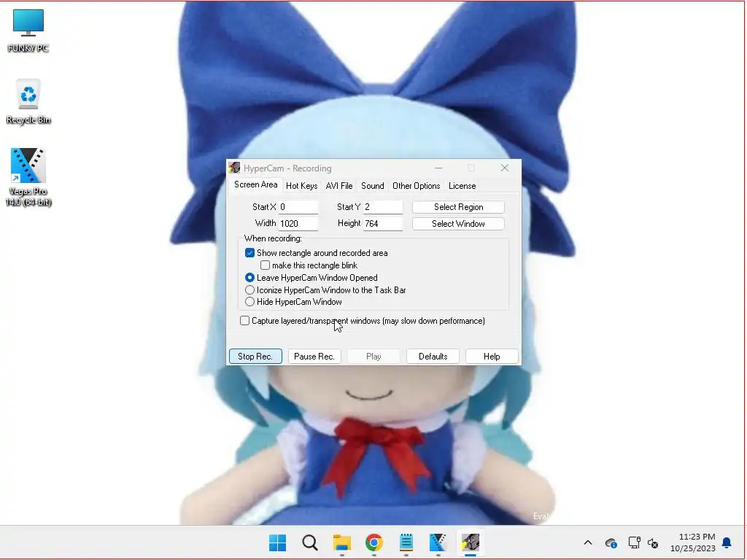The width and height of the screenshot is (747, 560).
Task: Open the Recycle Bin desktop icon
Action: click(28, 102)
